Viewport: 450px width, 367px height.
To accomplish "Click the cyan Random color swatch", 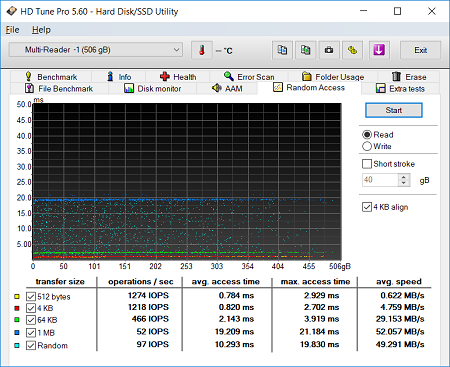I will [17, 345].
